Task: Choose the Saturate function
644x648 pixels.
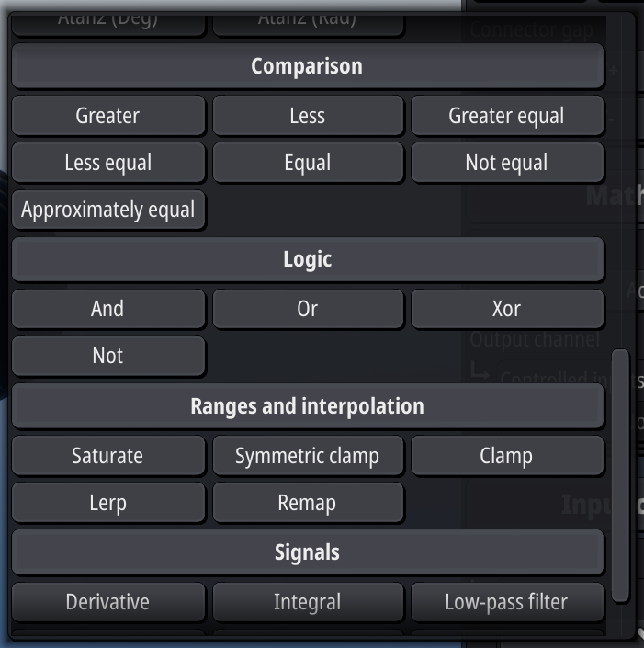Action: click(108, 455)
